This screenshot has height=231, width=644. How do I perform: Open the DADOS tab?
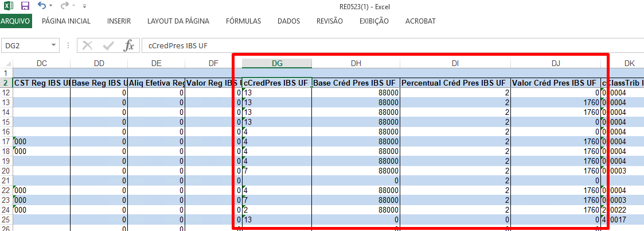(x=288, y=21)
